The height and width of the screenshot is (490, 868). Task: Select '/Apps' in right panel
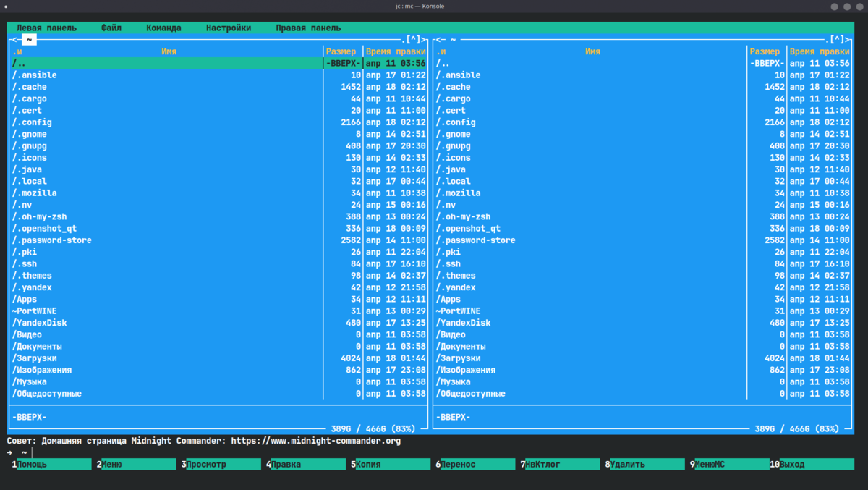click(643, 299)
